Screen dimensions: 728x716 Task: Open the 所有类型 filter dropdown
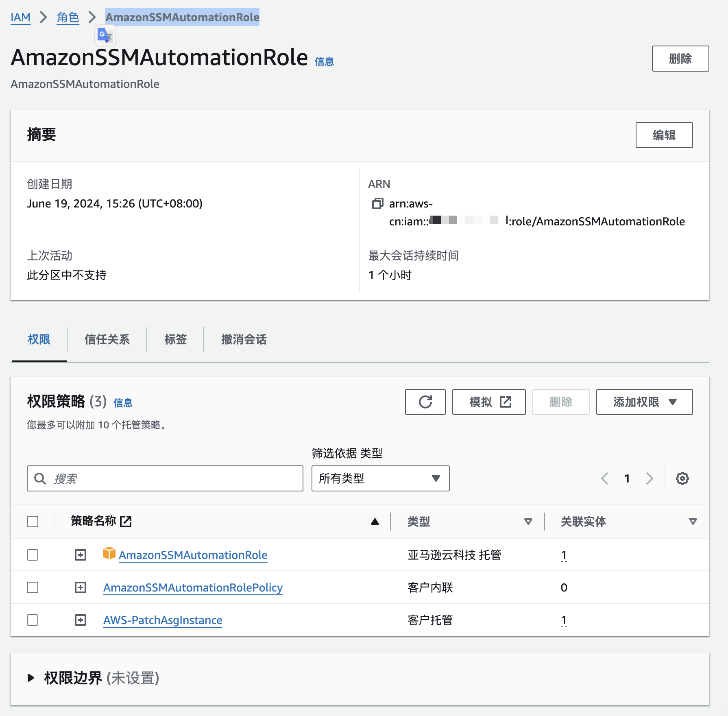point(379,478)
